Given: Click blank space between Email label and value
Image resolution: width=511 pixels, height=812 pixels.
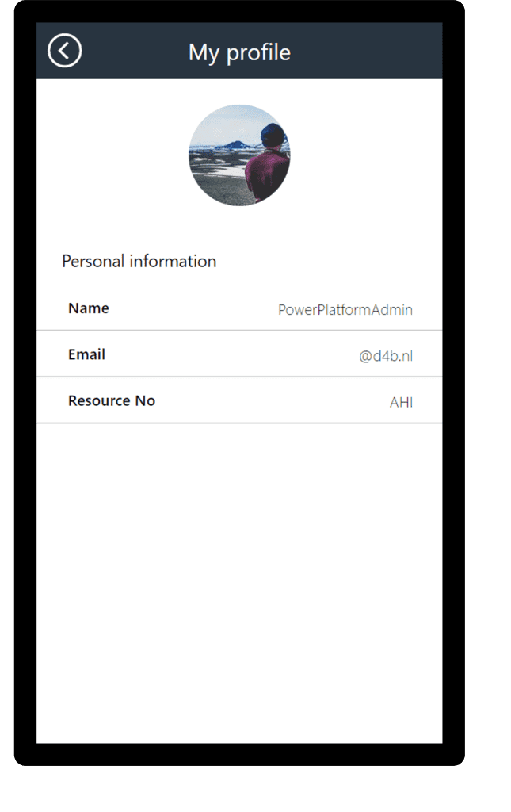Looking at the screenshot, I should click(230, 354).
